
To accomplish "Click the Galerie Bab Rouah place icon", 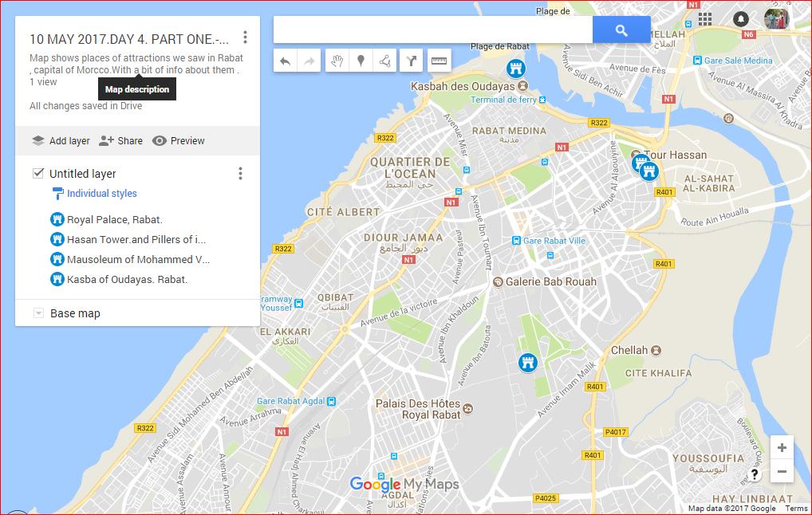I will tap(498, 282).
